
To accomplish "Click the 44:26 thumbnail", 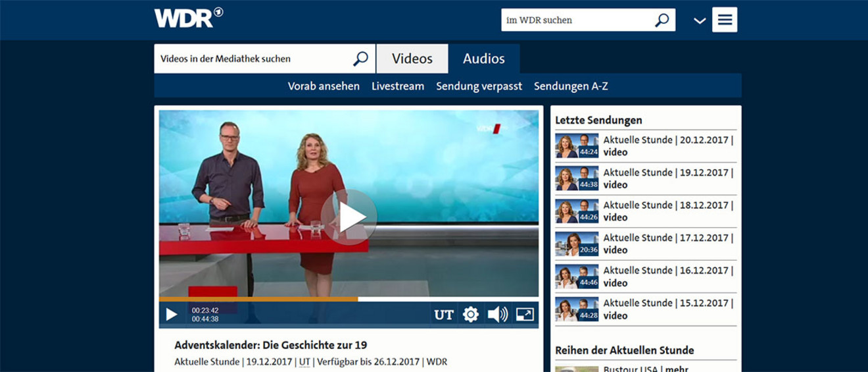I will 577,211.
